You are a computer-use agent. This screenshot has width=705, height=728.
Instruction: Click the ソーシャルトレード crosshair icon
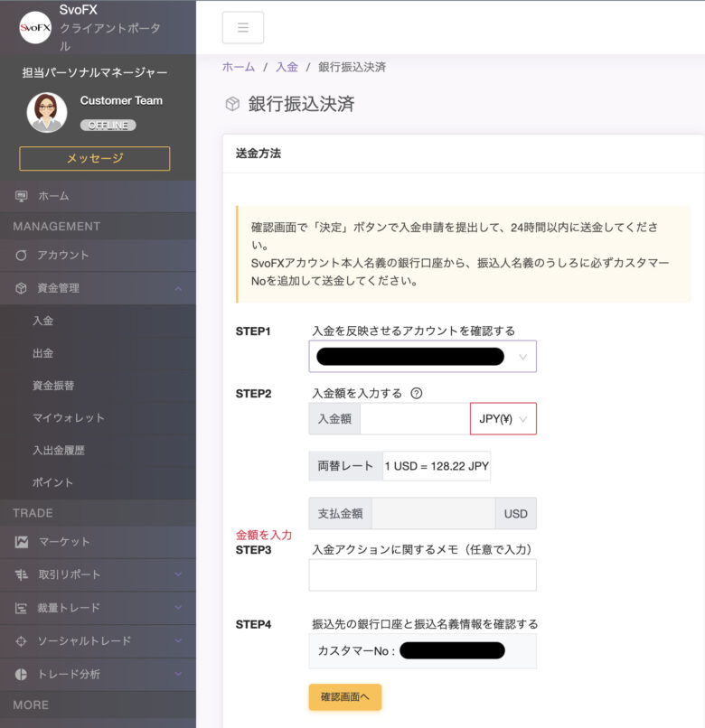click(21, 641)
